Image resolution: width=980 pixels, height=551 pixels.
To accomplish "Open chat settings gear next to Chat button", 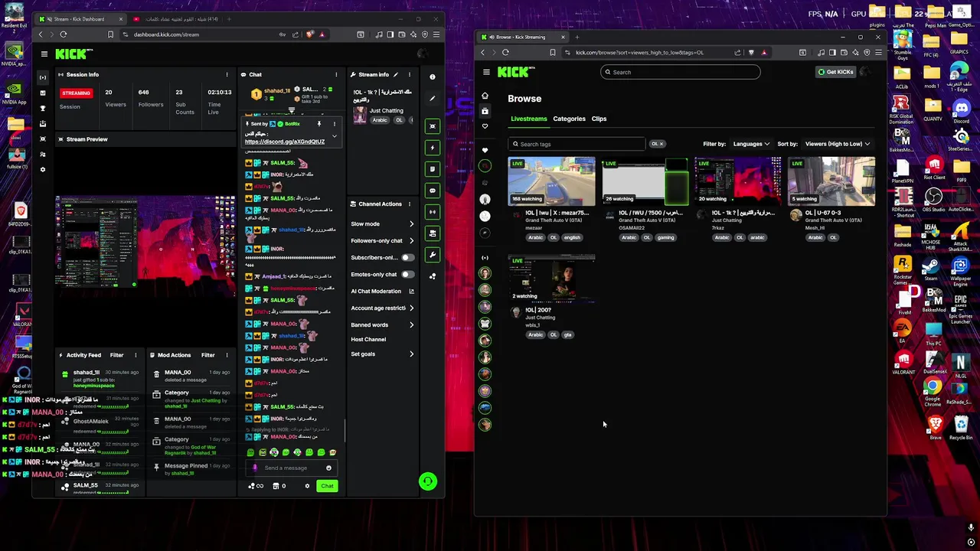I will tap(307, 486).
